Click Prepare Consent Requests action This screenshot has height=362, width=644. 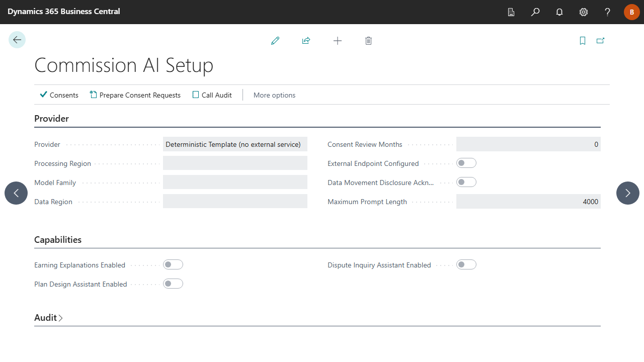[x=135, y=95]
